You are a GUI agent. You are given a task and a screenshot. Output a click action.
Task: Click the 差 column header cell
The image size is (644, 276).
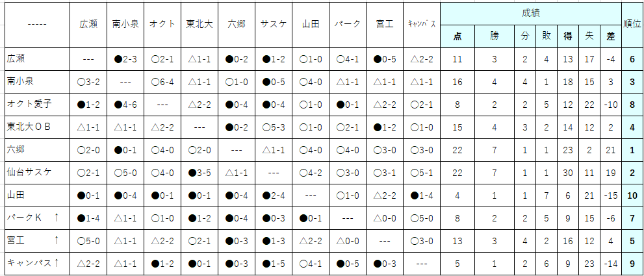point(611,36)
